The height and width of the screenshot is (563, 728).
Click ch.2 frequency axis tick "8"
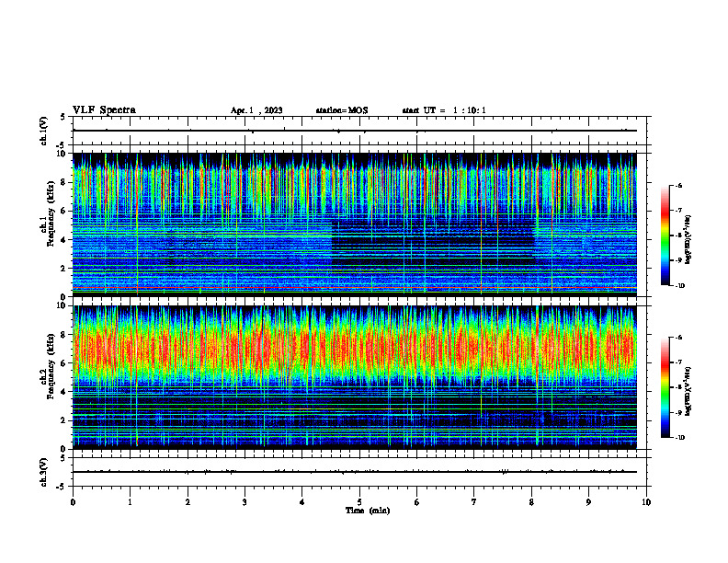(x=63, y=335)
